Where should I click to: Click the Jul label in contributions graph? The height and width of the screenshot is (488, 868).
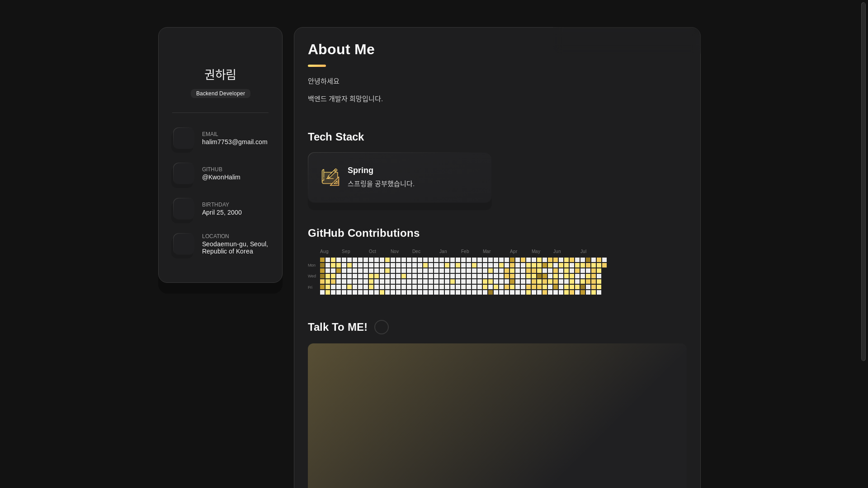point(583,252)
